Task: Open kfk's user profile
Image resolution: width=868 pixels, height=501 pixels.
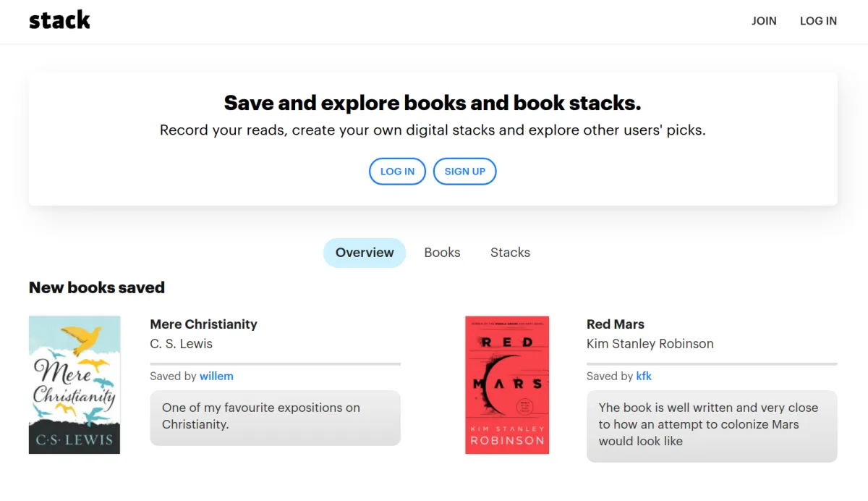Action: pos(643,376)
